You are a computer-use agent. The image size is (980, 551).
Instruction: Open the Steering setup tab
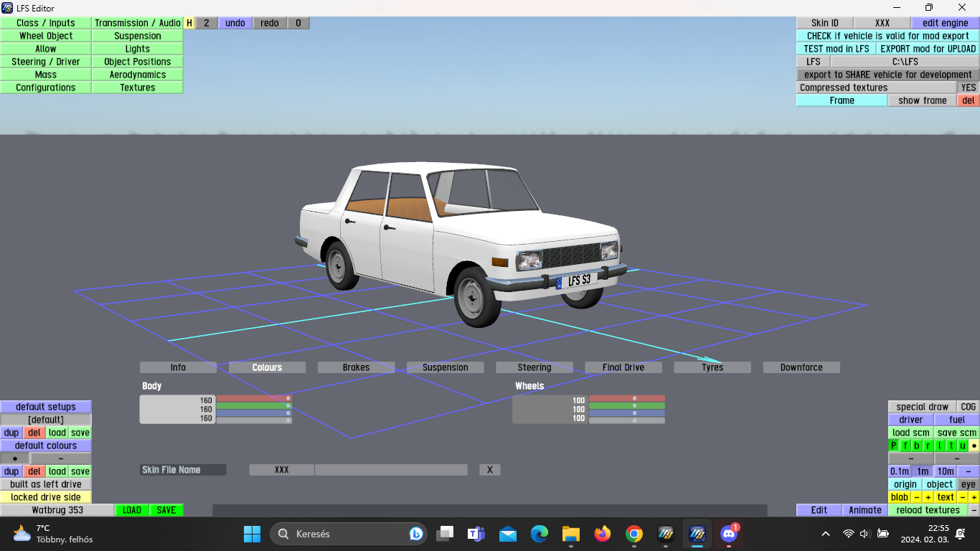pyautogui.click(x=534, y=367)
